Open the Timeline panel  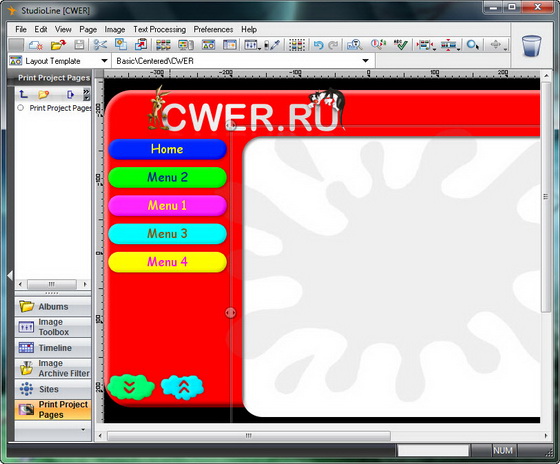tap(53, 348)
